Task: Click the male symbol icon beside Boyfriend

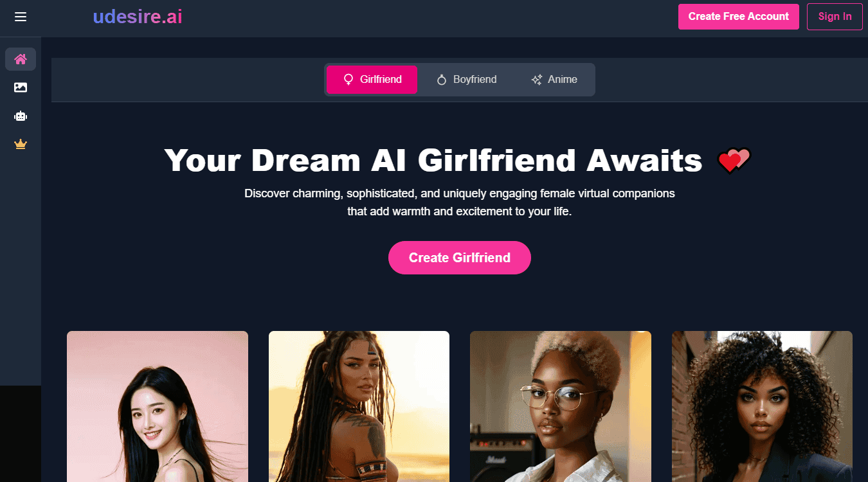Action: [442, 80]
